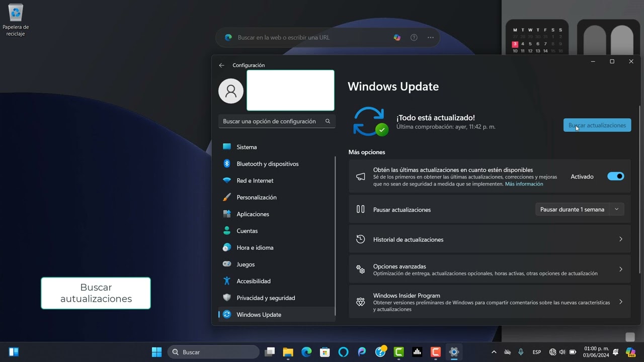This screenshot has height=362, width=644.
Task: Click Pausar durante 1 semana button
Action: tap(572, 209)
